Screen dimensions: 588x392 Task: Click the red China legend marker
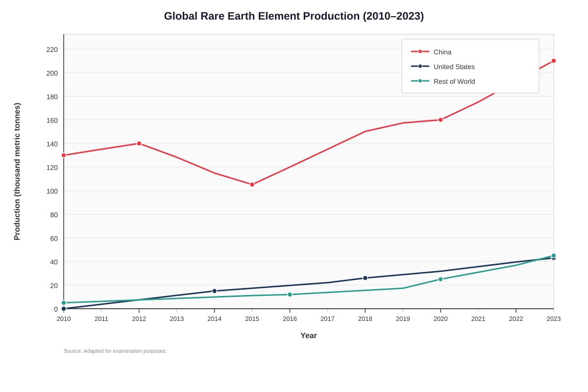[420, 51]
